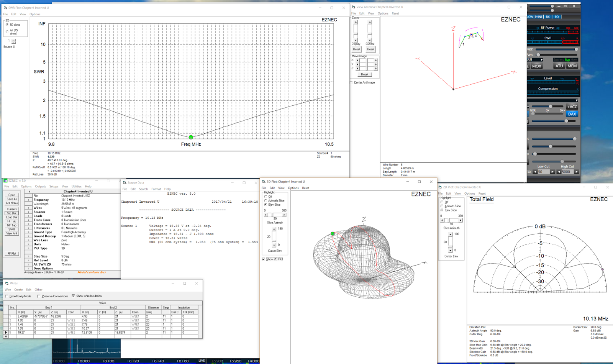Decrease High Cut with its left arrow
613x364 pixels.
pos(559,172)
